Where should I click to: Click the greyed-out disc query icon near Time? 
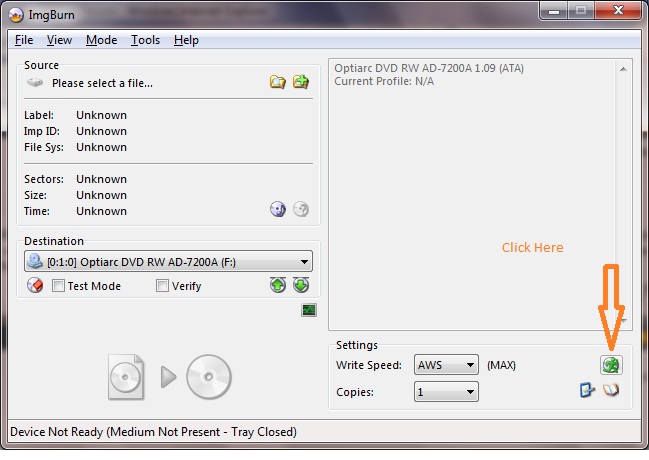[x=301, y=209]
